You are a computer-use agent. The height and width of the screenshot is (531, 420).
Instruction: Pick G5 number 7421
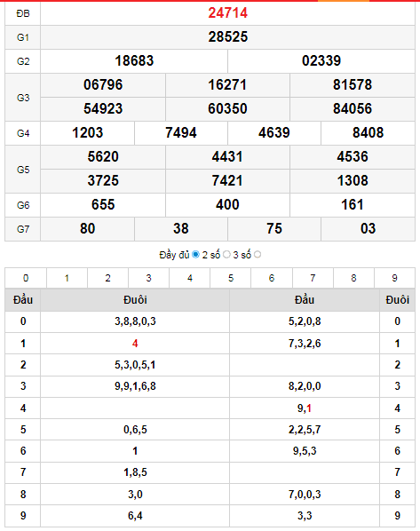(x=227, y=181)
